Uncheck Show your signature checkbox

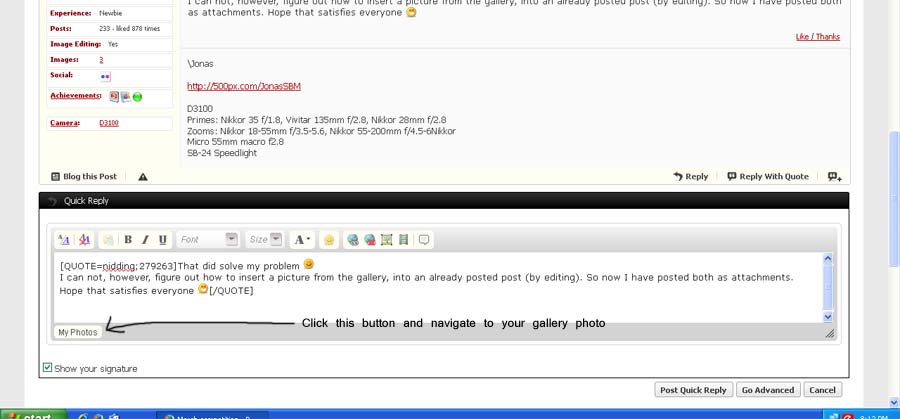coord(47,368)
